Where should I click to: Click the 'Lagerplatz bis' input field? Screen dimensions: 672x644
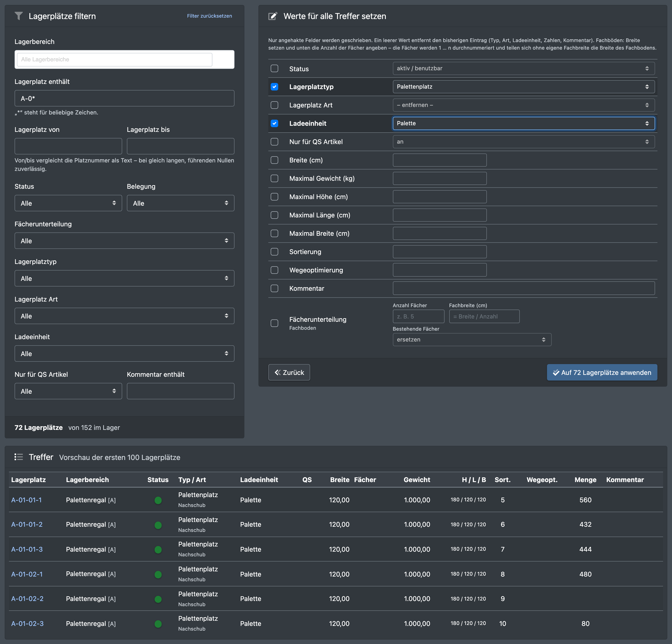point(180,146)
